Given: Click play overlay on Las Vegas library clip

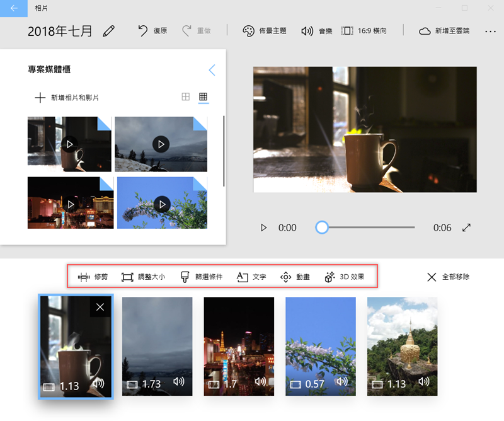Looking at the screenshot, I should tap(71, 204).
